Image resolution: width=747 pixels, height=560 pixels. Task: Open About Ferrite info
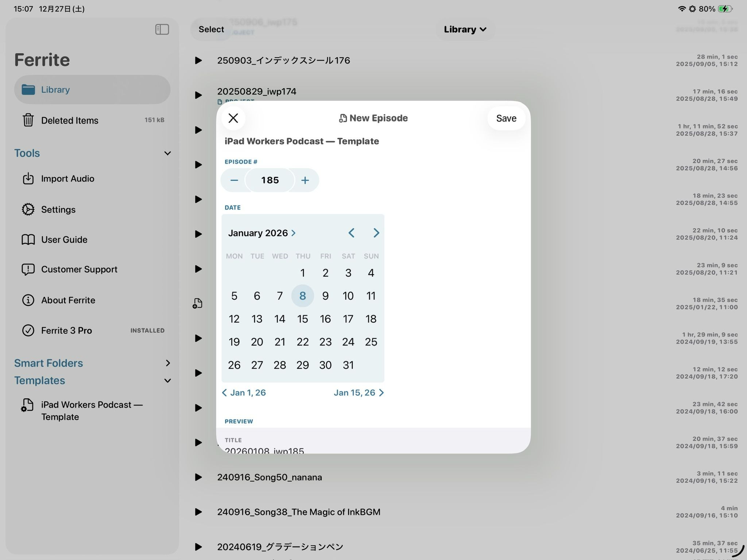pyautogui.click(x=68, y=300)
